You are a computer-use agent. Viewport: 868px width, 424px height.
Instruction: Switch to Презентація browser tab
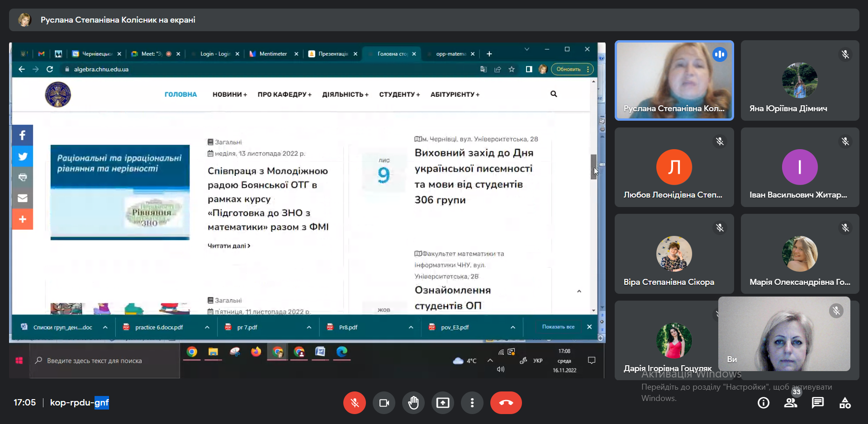tap(332, 54)
